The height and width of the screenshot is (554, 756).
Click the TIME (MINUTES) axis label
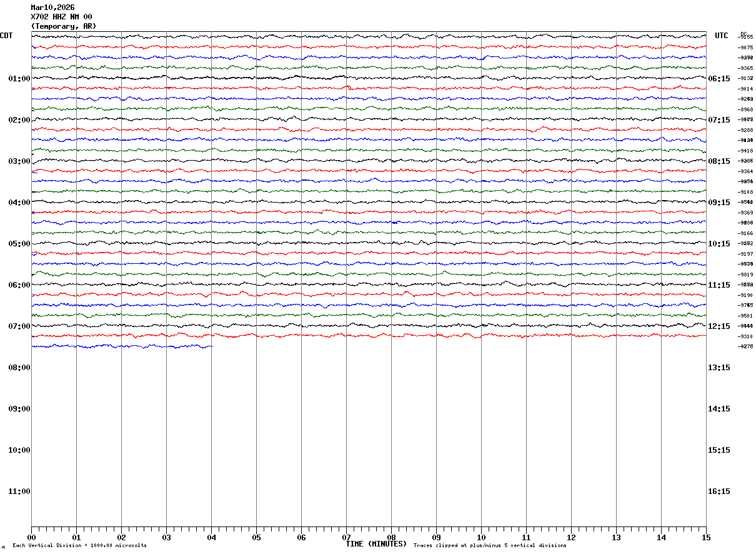coord(376,544)
